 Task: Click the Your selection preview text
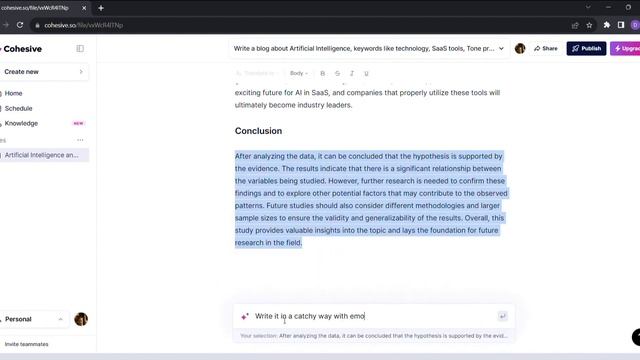point(373,336)
